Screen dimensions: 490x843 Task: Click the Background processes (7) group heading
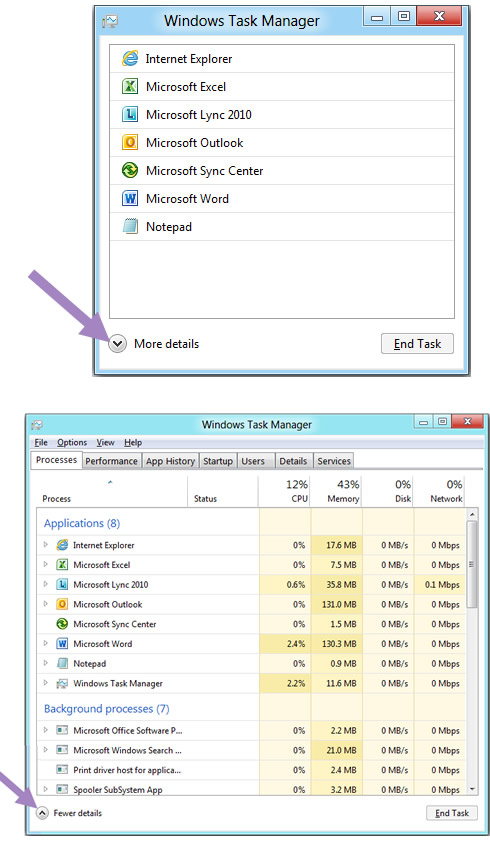point(106,709)
